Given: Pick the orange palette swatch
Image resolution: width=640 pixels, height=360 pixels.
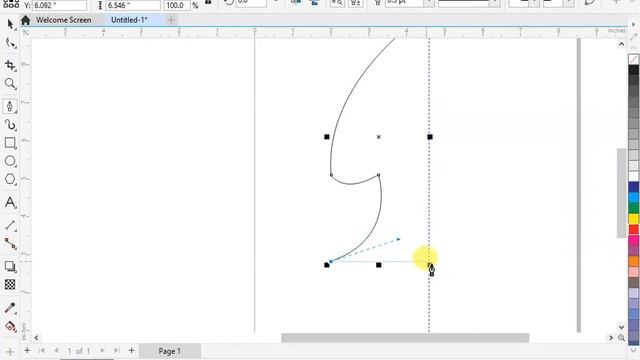Looking at the screenshot, I should point(633,261).
